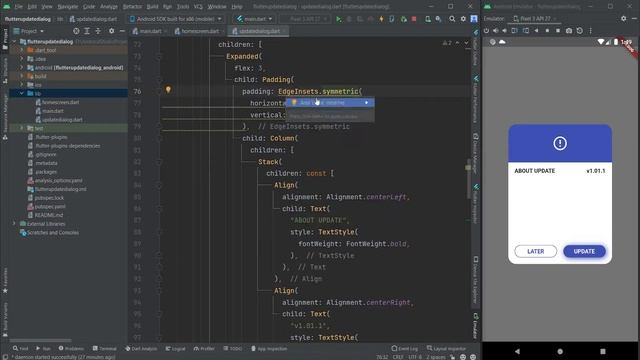Click the emulator volume down icon

504,31
